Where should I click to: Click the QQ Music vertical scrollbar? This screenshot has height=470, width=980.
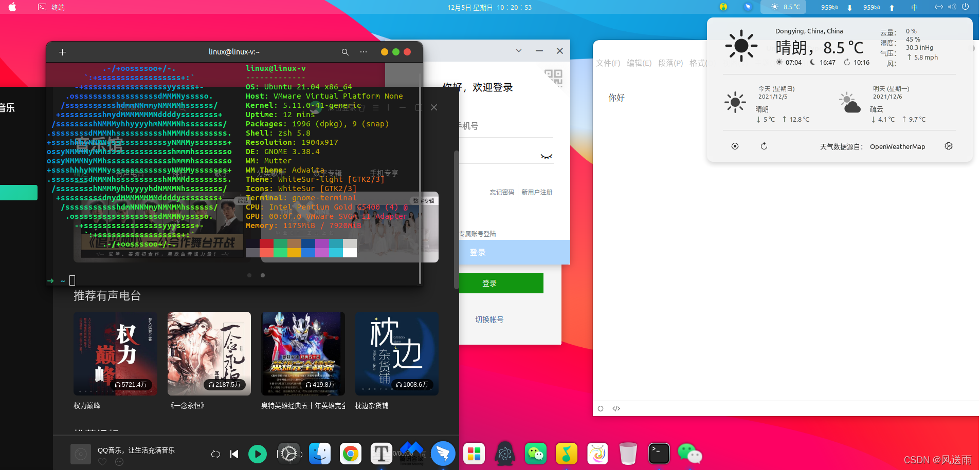coord(456,219)
